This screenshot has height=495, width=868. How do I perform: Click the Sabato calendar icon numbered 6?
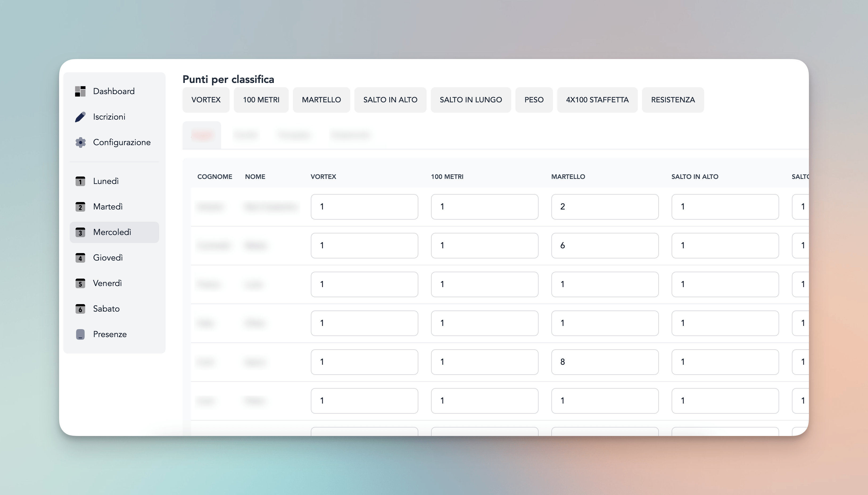pos(80,309)
